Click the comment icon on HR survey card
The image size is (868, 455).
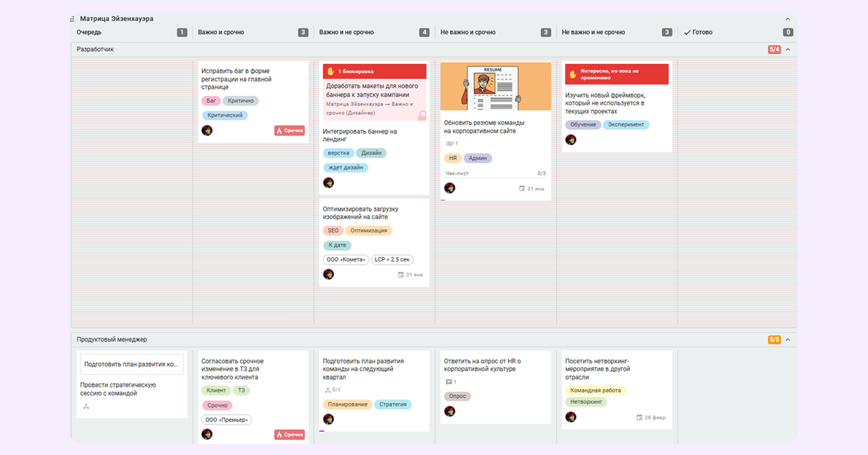(449, 382)
